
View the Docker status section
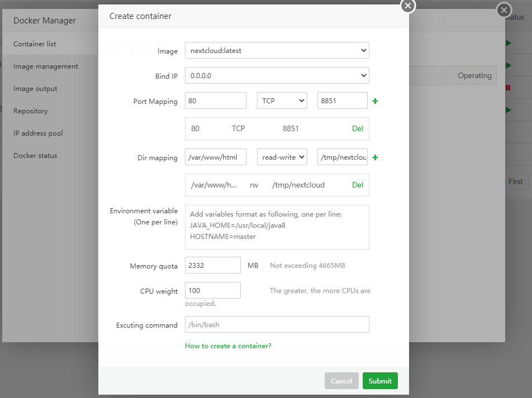[x=35, y=156]
